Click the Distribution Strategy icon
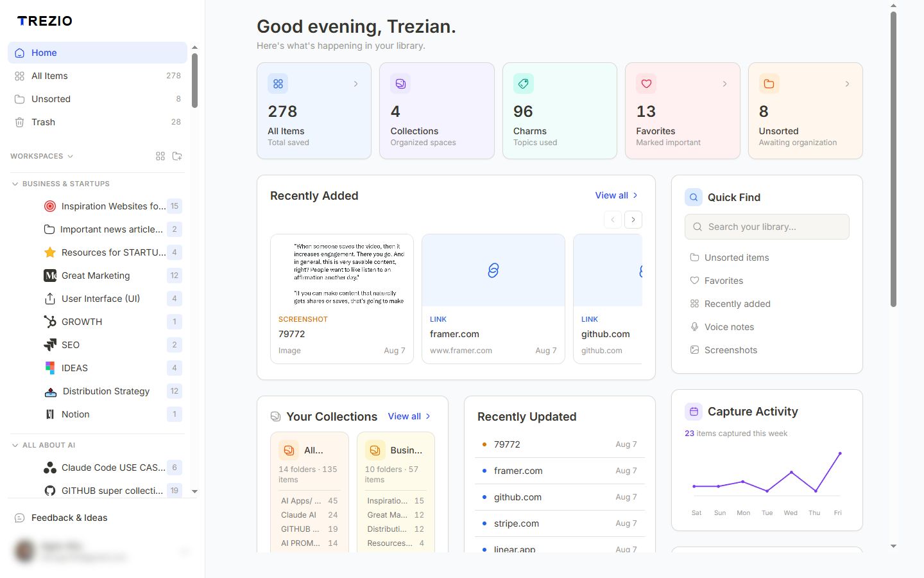The image size is (924, 578). tap(51, 391)
